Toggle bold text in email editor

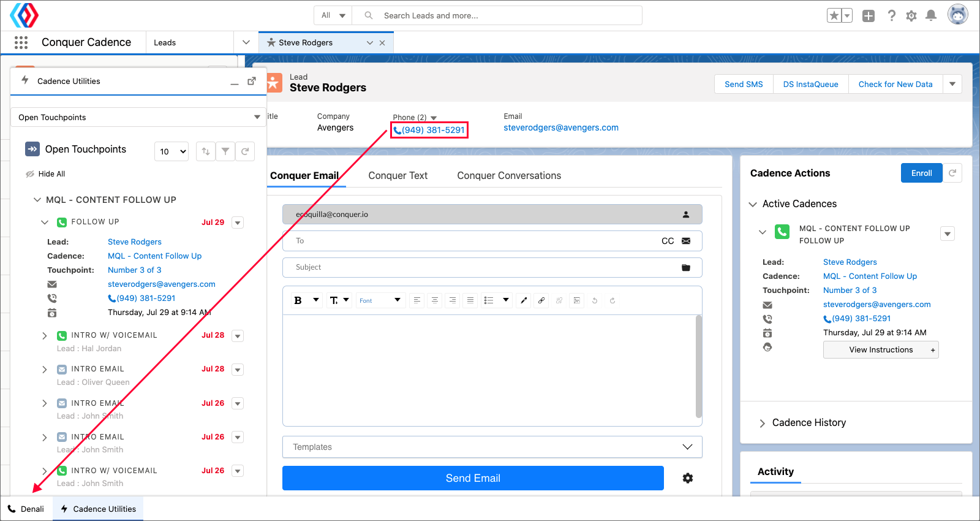click(x=298, y=300)
